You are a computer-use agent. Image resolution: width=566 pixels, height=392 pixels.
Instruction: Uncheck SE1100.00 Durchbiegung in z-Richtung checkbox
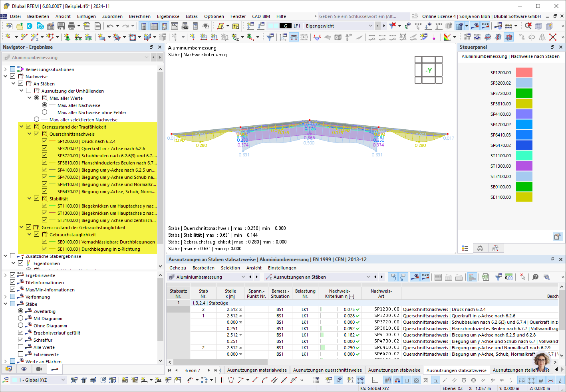pyautogui.click(x=44, y=249)
